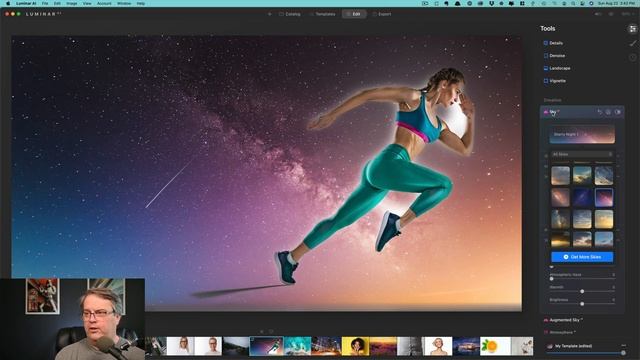Screen dimensions: 640x360
Task: Select the orange sunset landscape in the filmstrip
Action: click(383, 346)
